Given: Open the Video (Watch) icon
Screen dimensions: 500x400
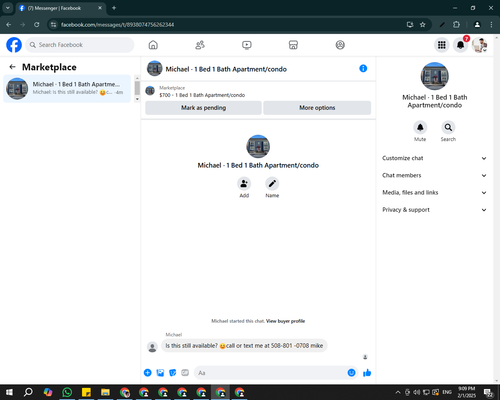Looking at the screenshot, I should pyautogui.click(x=247, y=45).
